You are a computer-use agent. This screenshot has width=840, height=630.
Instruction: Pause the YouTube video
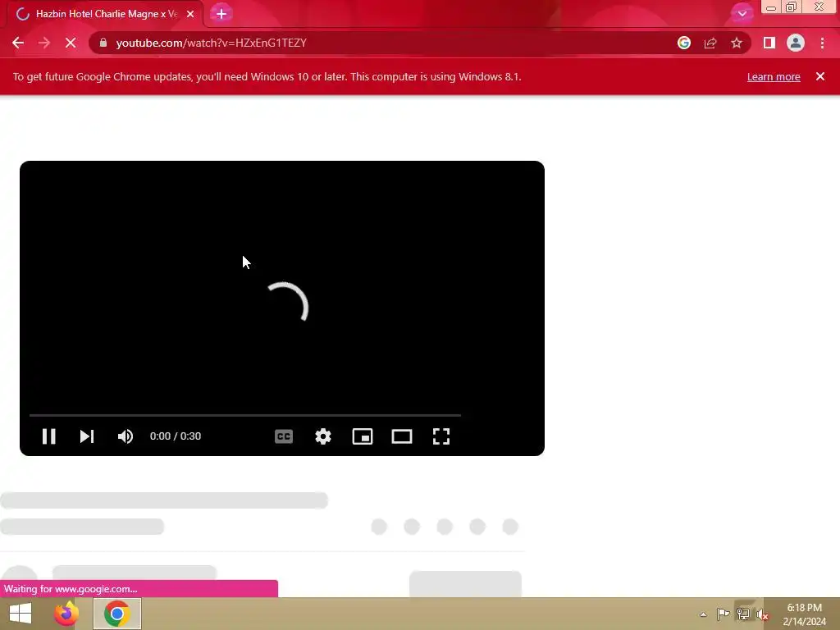pos(48,436)
